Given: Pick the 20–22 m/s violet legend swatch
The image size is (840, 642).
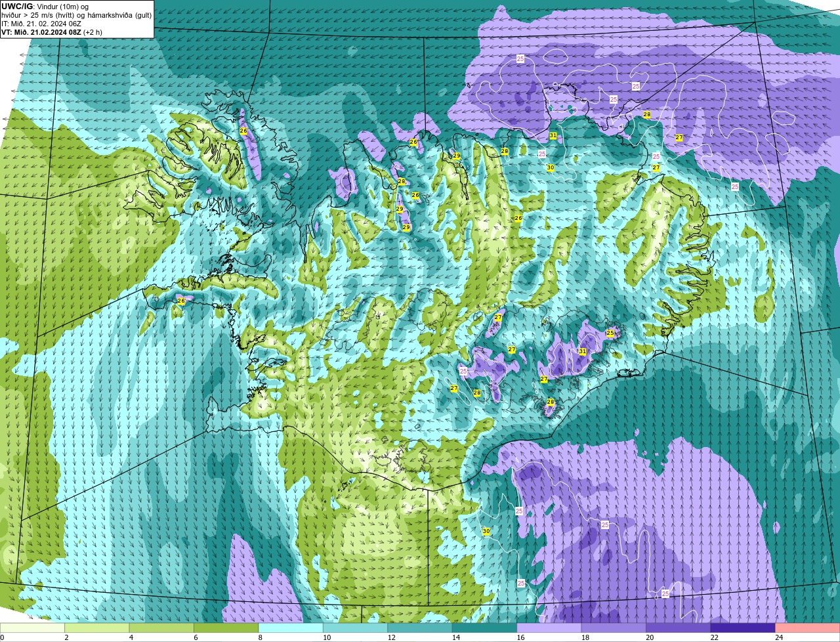Looking at the screenshot, I should coord(678,628).
